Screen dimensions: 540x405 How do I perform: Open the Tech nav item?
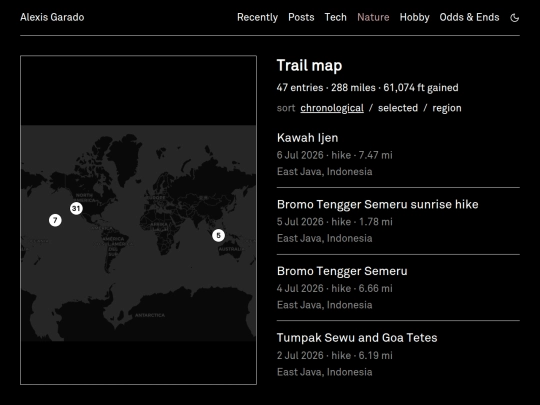click(x=335, y=17)
